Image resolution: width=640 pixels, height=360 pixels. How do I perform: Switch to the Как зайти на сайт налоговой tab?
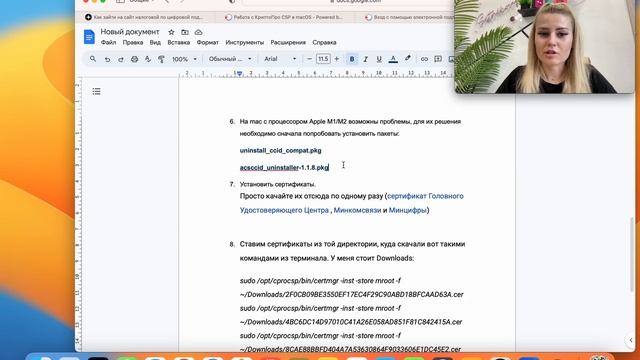[x=144, y=17]
